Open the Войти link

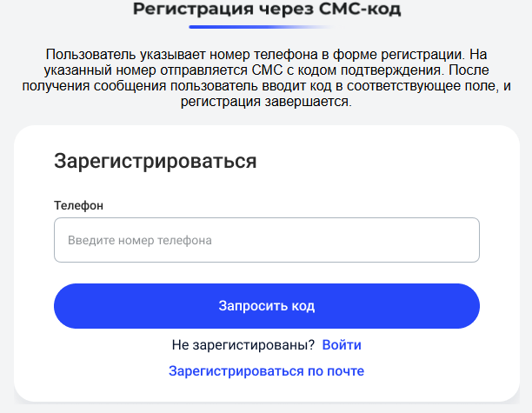click(342, 345)
